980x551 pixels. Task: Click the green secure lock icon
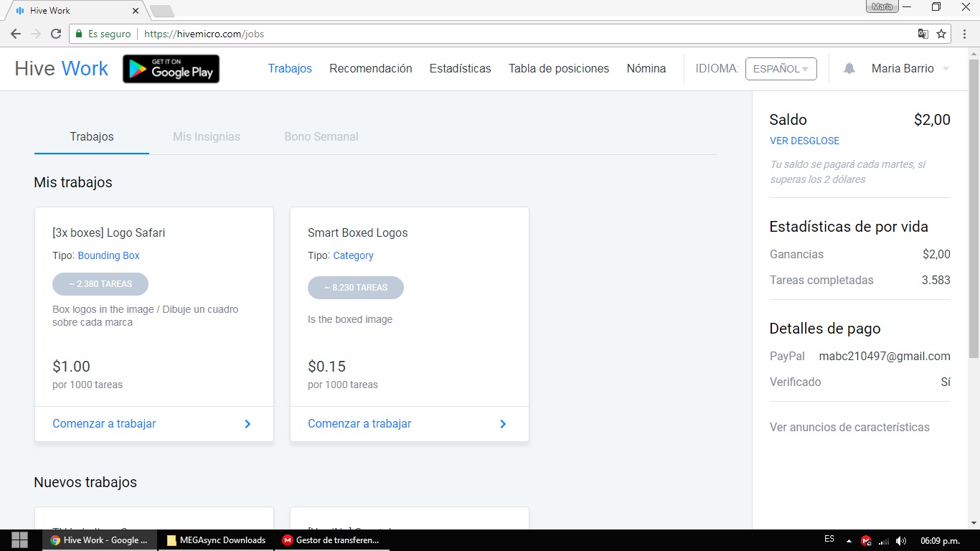pos(79,34)
